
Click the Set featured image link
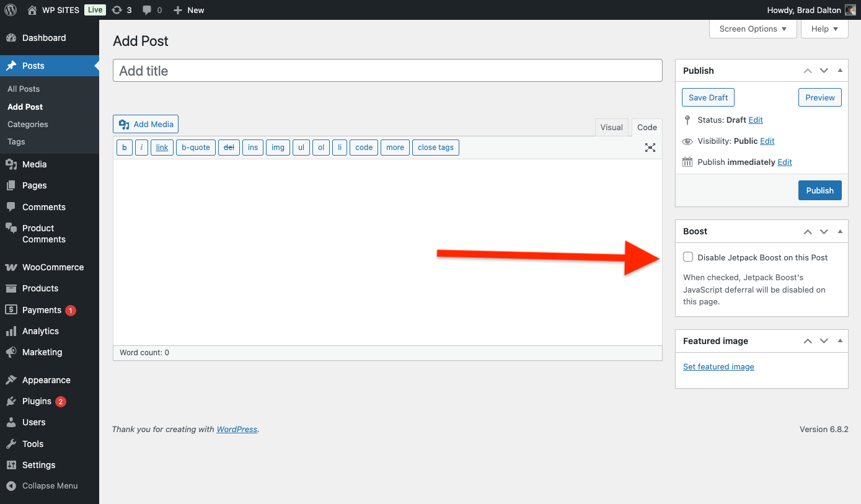(x=718, y=366)
